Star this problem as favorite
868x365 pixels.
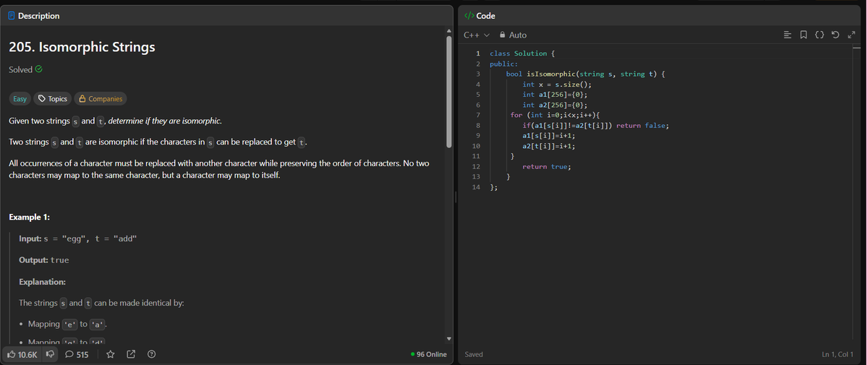coord(111,355)
